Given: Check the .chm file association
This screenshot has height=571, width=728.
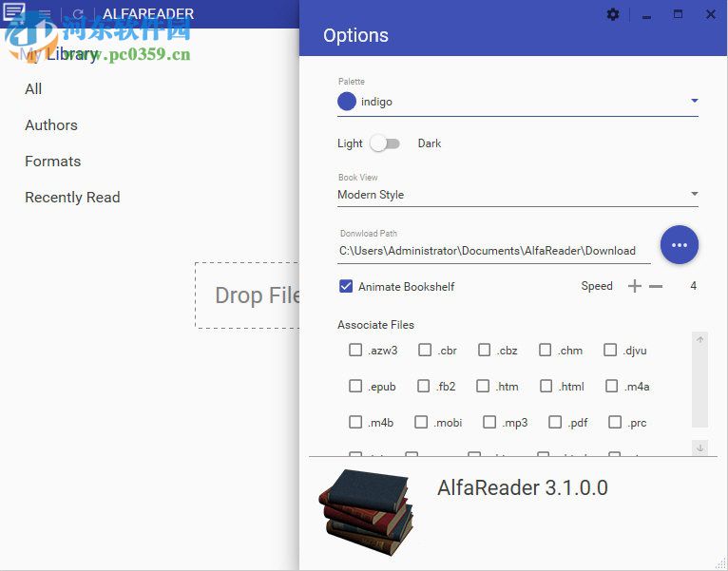Looking at the screenshot, I should [x=546, y=350].
